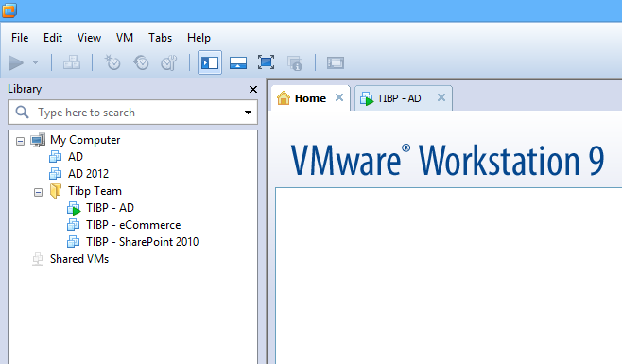The height and width of the screenshot is (364, 622).
Task: Select TIBP - AD in the library tree
Action: tap(111, 208)
